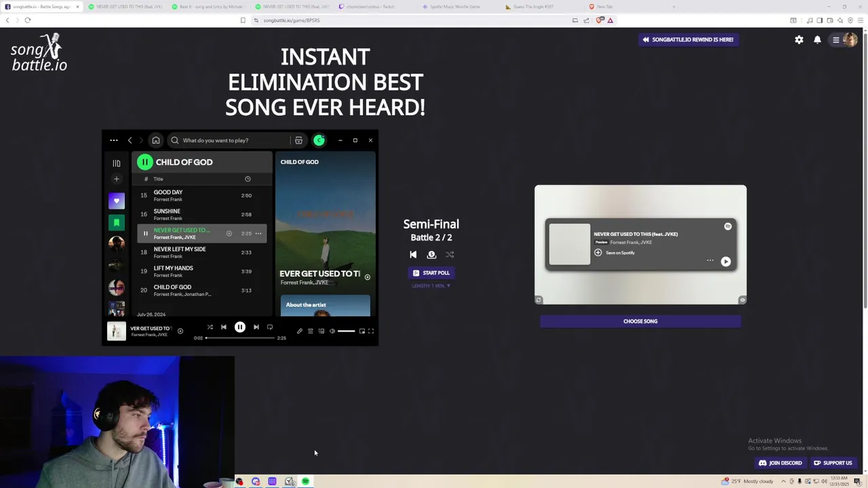868x488 pixels.
Task: Sort the playlist by the duration clock column
Action: click(x=248, y=179)
